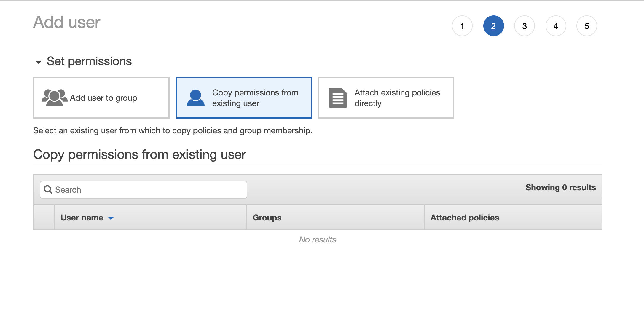Screen dimensions: 644x310
Task: Click the group icon on Add user to group
Action: point(54,98)
